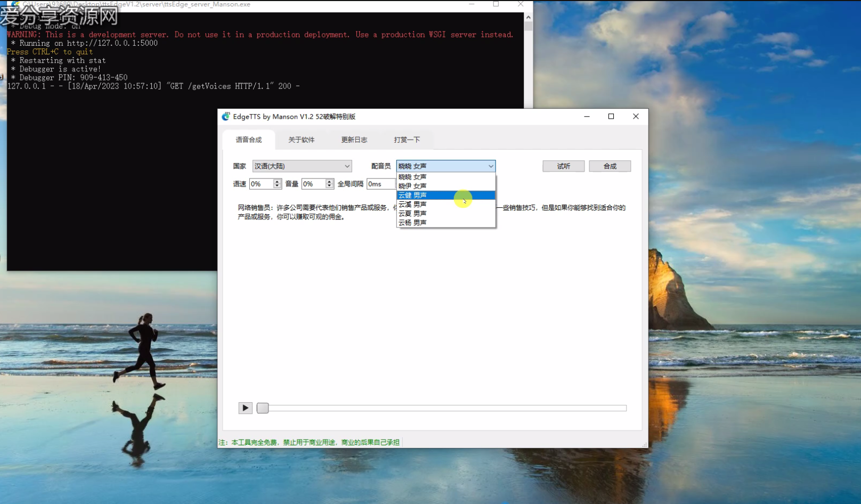The width and height of the screenshot is (861, 504).
Task: Close the EdgeTTS window
Action: (x=636, y=117)
